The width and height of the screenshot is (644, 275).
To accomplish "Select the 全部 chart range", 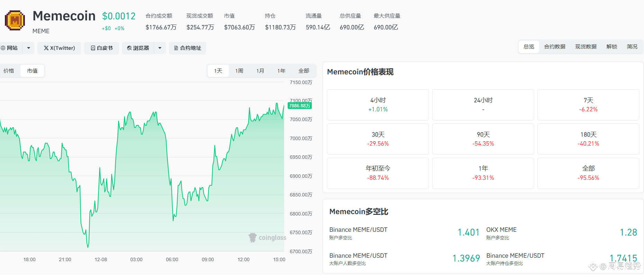I will coord(304,71).
